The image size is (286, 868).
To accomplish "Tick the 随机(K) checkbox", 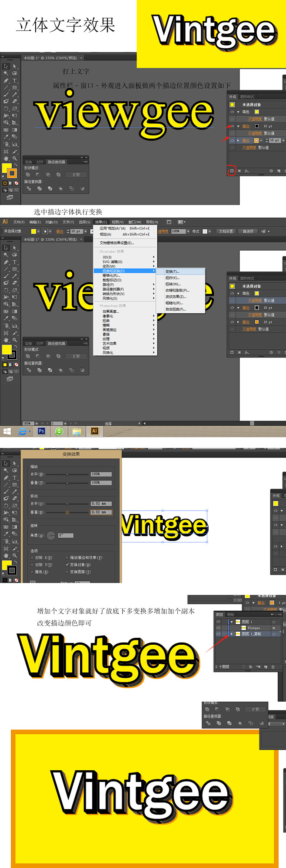I will pyautogui.click(x=32, y=572).
